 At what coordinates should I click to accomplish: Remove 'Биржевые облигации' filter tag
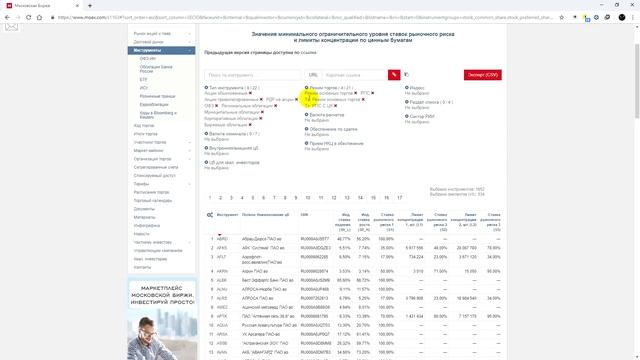pos(250,125)
